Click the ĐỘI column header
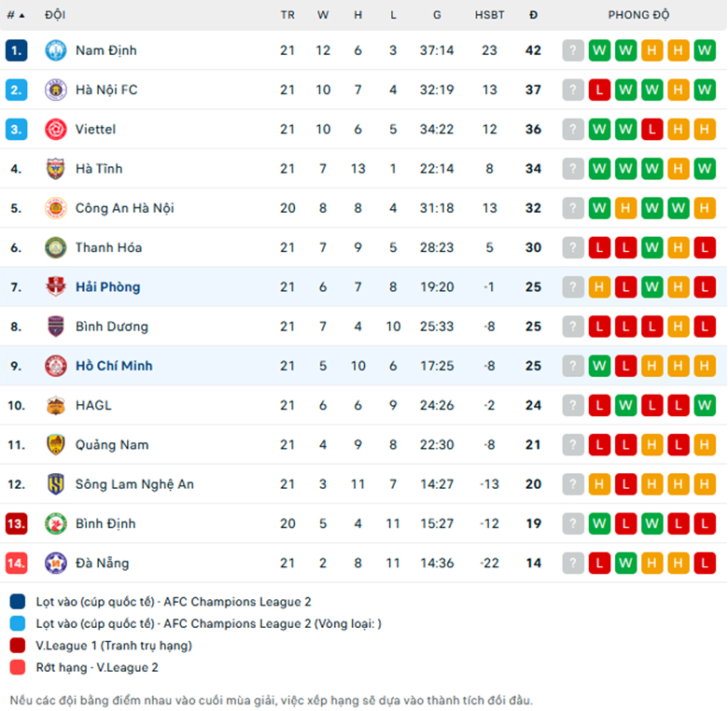Viewport: 728px width, 711px height. click(55, 15)
